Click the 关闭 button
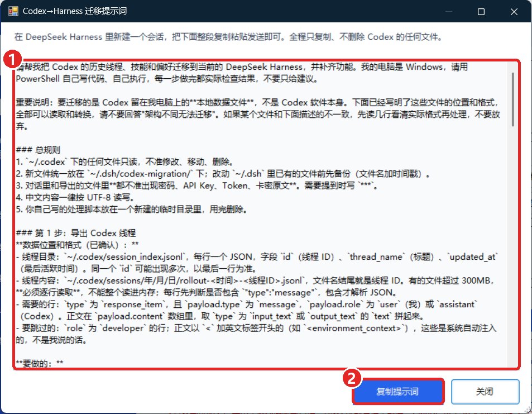This screenshot has width=532, height=414. (485, 391)
